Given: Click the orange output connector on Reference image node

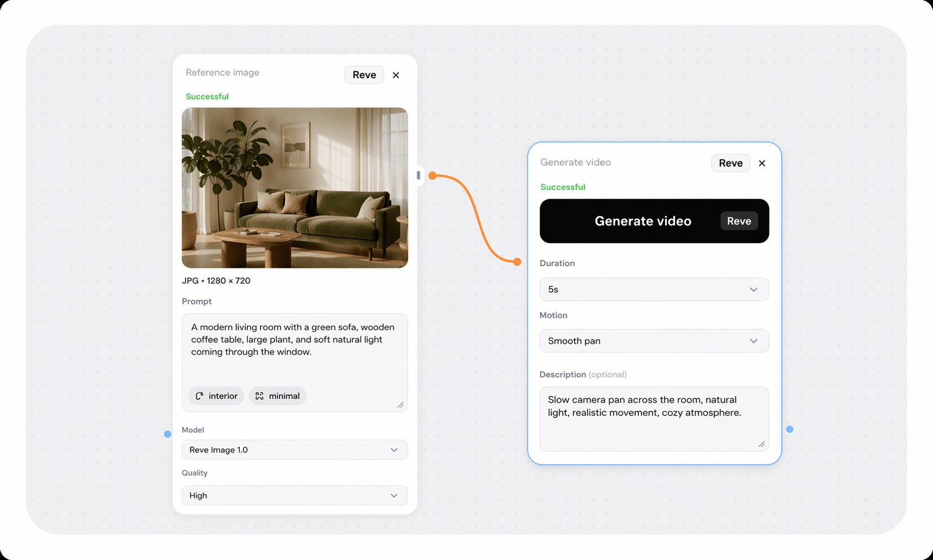Looking at the screenshot, I should point(432,175).
